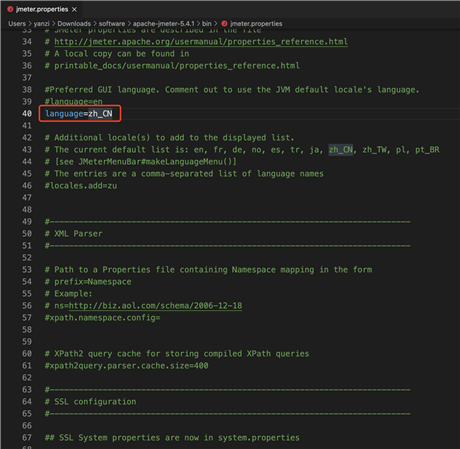This screenshot has width=460, height=449.
Task: Open the jmeter.properties breadcrumb segment
Action: click(x=256, y=24)
